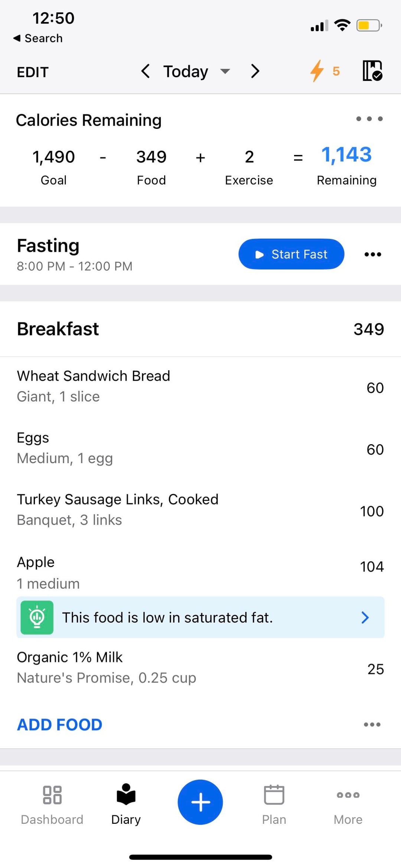Image resolution: width=401 pixels, height=868 pixels.
Task: Open the complete diary icon
Action: pyautogui.click(x=372, y=71)
